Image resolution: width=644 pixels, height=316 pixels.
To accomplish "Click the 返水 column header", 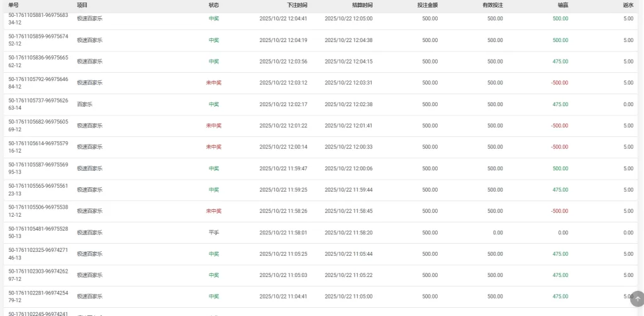I will coord(628,5).
